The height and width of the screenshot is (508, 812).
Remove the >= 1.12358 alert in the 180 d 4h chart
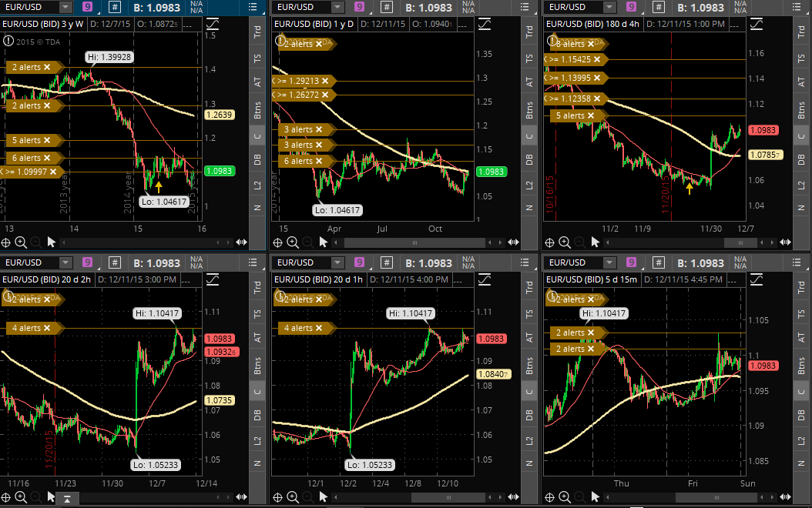pyautogui.click(x=596, y=99)
